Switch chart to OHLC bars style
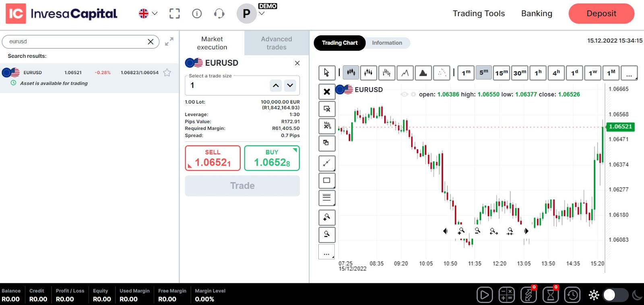 (x=387, y=73)
